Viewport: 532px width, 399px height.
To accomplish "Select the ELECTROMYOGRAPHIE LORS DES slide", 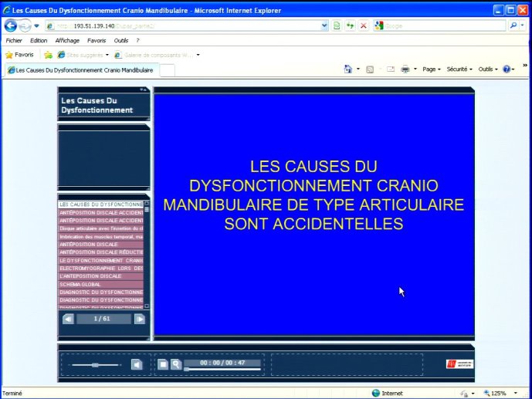I will (x=101, y=268).
